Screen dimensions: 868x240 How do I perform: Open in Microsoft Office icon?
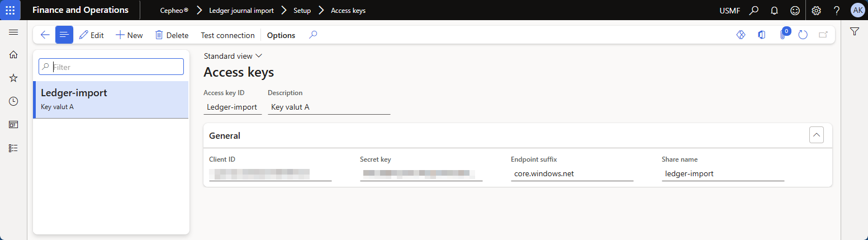[761, 35]
